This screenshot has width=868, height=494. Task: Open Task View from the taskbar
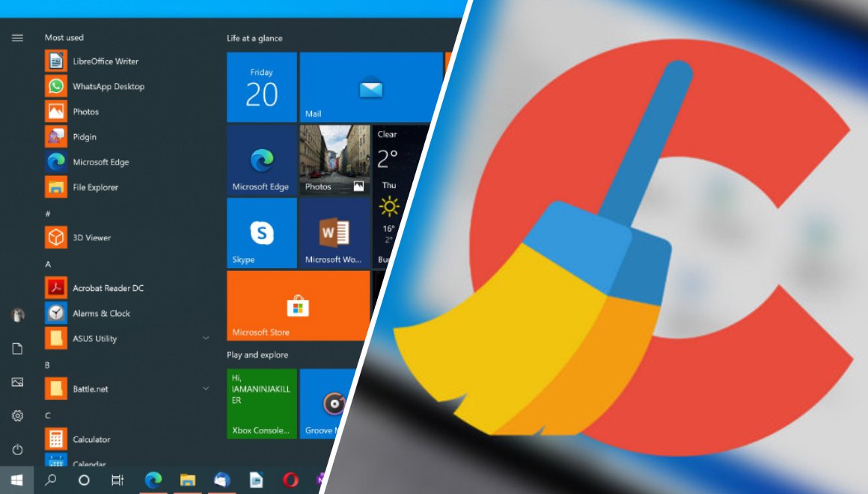tap(117, 481)
